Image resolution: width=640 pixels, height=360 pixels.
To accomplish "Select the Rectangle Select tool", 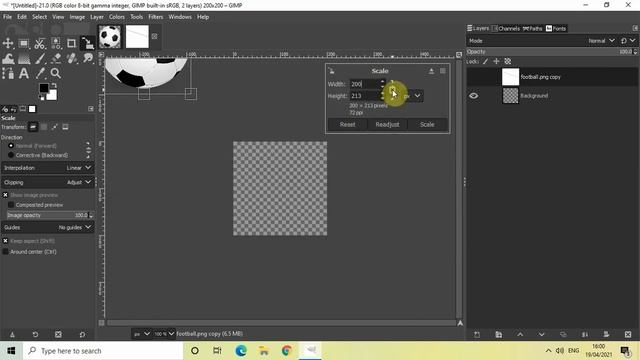I will click(24, 43).
